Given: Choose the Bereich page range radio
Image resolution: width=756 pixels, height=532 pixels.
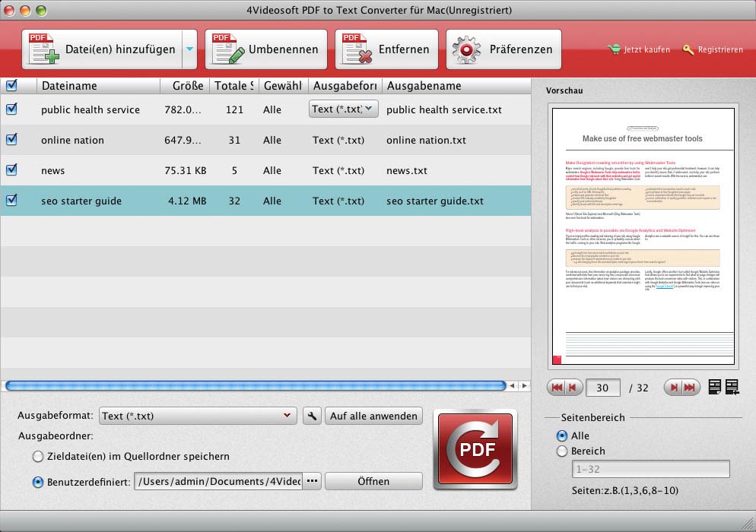Looking at the screenshot, I should click(x=562, y=451).
